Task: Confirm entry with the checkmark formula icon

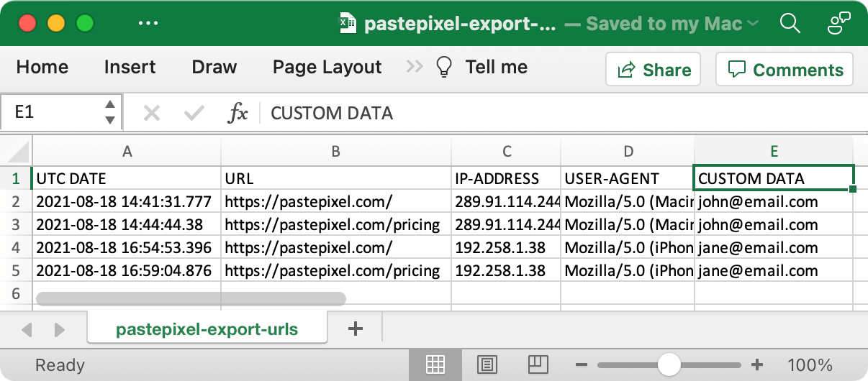Action: [194, 113]
